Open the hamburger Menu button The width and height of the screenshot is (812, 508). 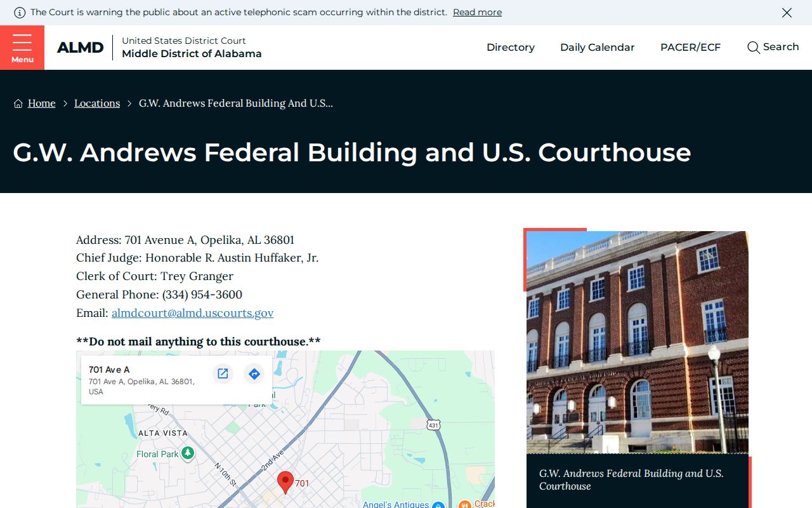(x=22, y=48)
